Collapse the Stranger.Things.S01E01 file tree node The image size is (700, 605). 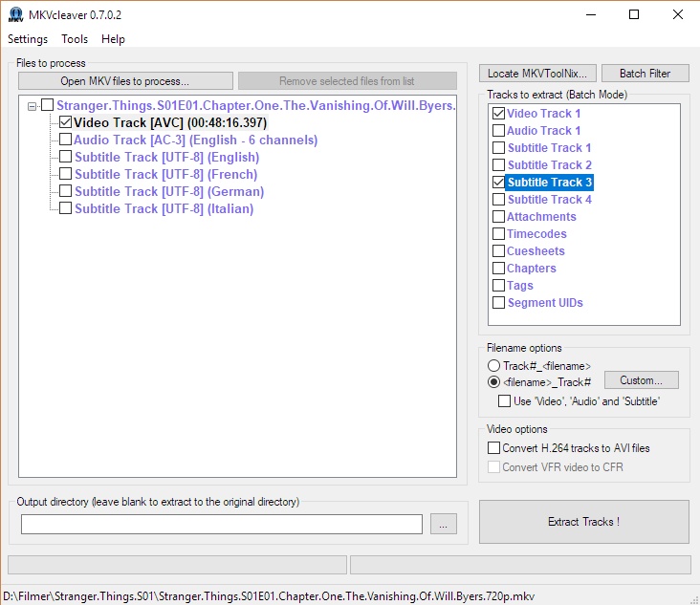point(32,106)
